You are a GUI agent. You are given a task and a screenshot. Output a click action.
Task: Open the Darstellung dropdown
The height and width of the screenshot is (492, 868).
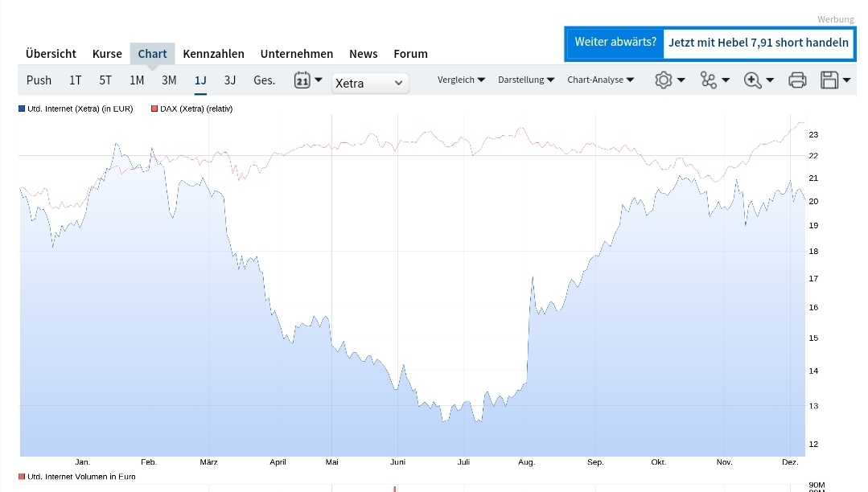pyautogui.click(x=526, y=80)
